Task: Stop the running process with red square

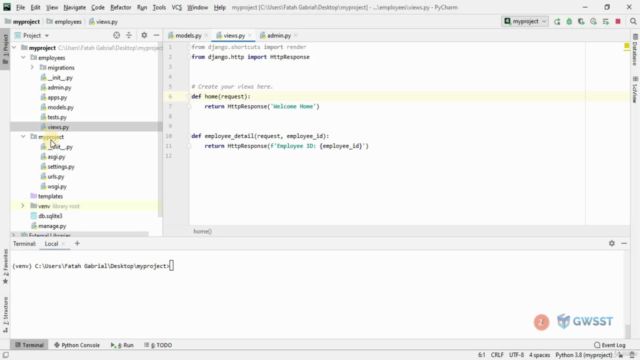Action: (618, 22)
